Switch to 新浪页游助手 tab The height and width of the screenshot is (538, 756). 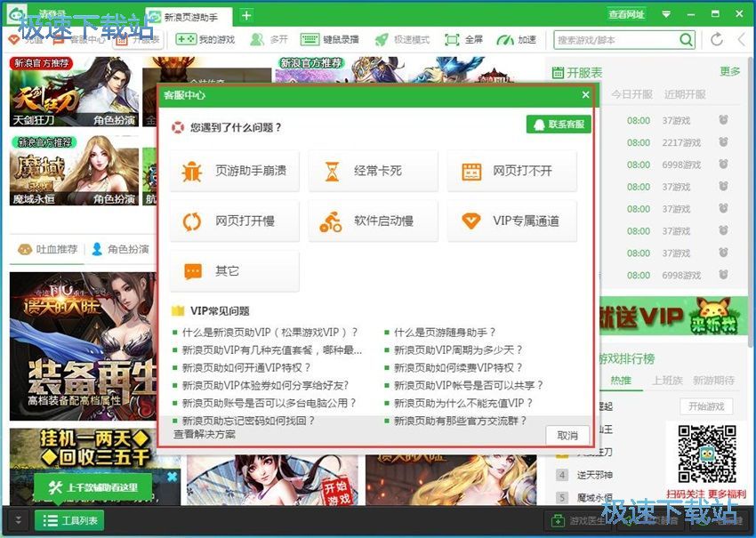tap(189, 17)
